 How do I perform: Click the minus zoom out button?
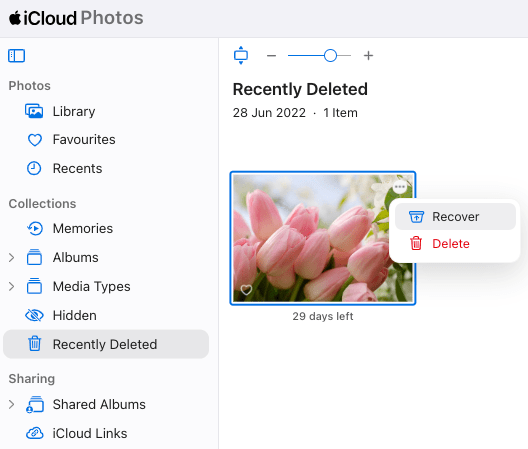(x=271, y=56)
